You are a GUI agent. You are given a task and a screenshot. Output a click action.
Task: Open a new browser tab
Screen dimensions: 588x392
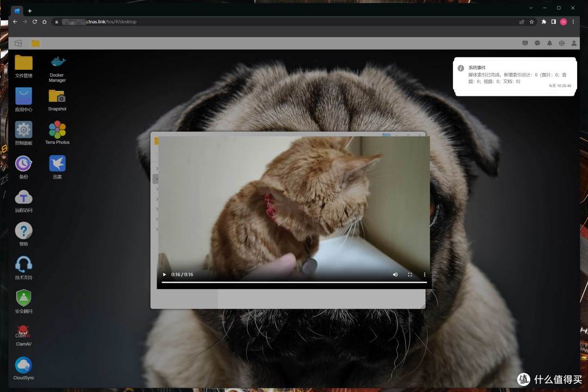point(29,11)
